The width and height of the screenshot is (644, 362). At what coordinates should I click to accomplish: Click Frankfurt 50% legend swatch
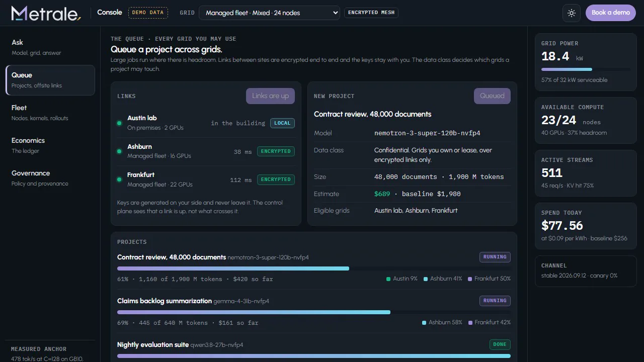[x=470, y=279]
